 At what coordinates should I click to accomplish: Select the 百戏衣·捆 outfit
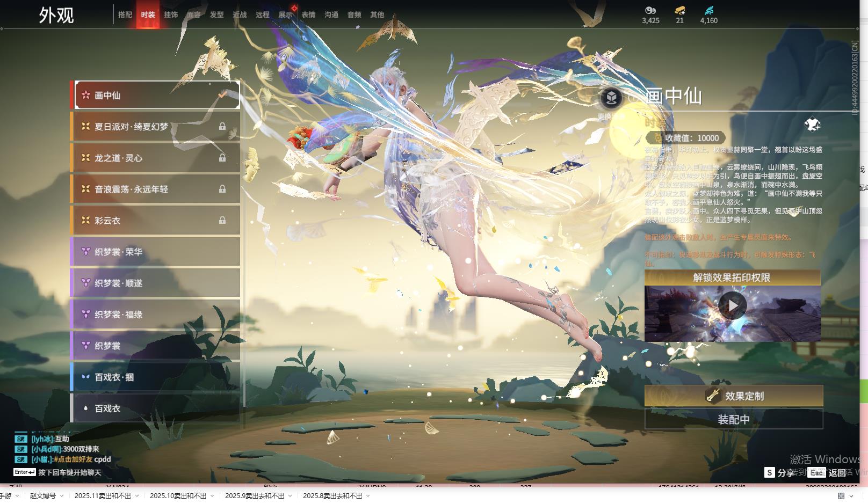pyautogui.click(x=156, y=377)
